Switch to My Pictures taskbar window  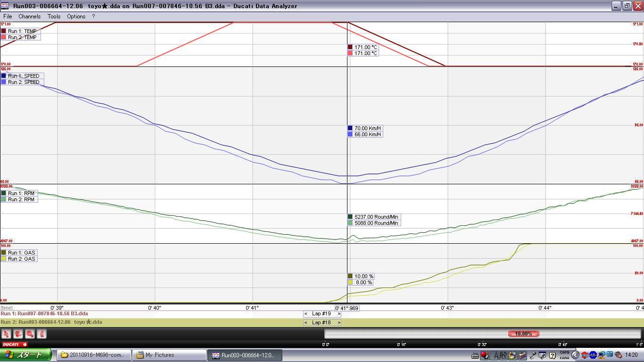pos(169,355)
